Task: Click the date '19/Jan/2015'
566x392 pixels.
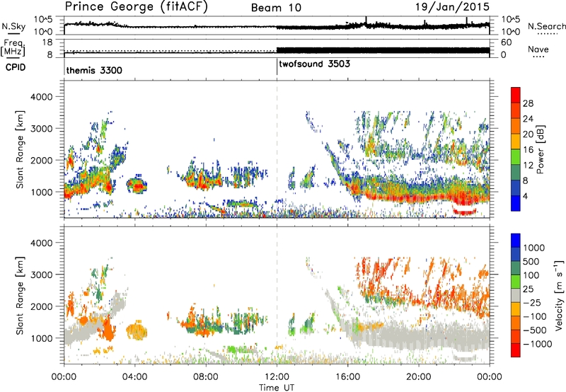Action: [452, 6]
